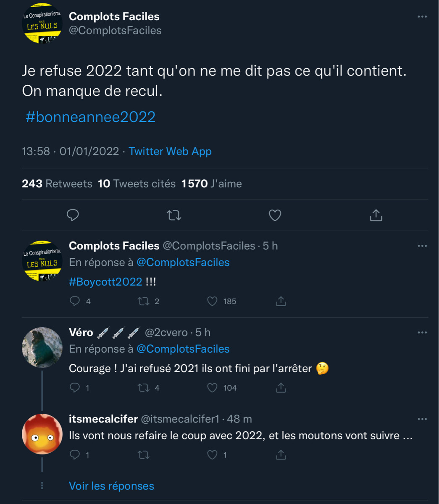The image size is (439, 504).
Task: Retweet the #Boycott2022 reply
Action: tap(144, 301)
